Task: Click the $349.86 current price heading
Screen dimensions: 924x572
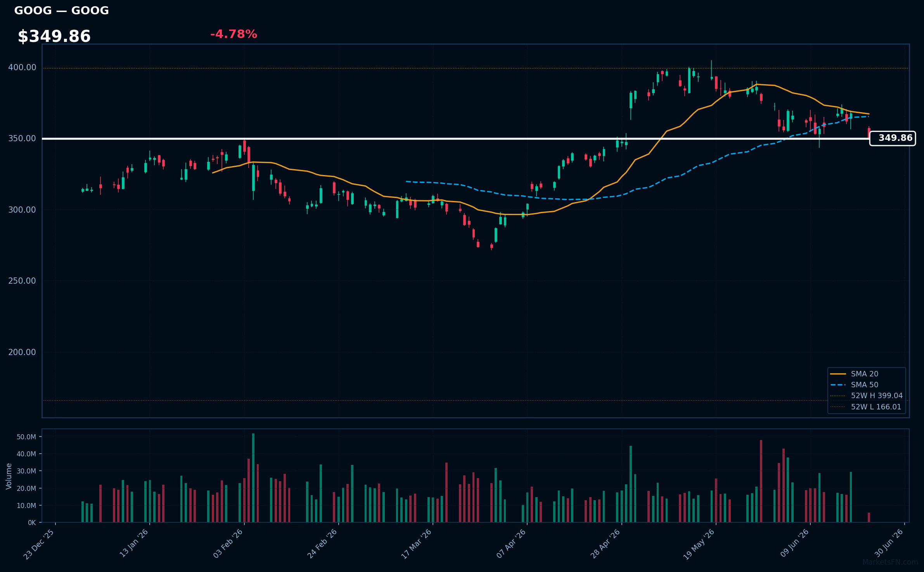Action: click(x=54, y=36)
